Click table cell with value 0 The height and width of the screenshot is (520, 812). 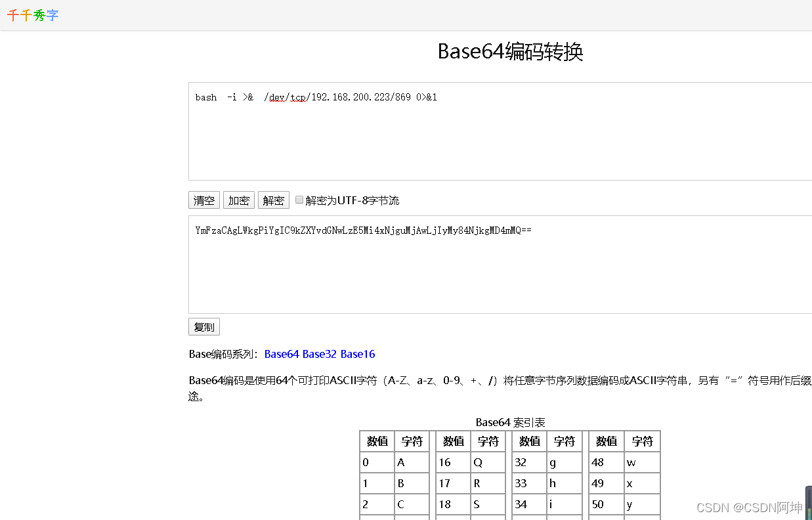click(377, 462)
